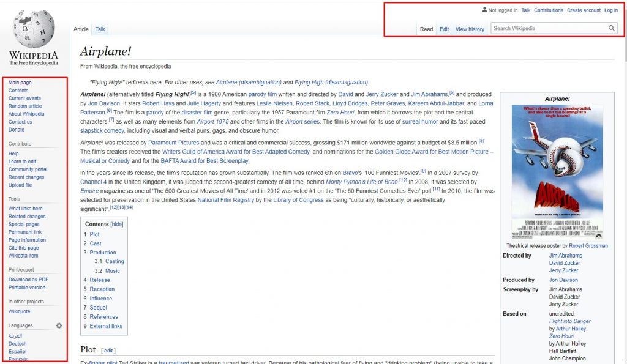The width and height of the screenshot is (627, 364).
Task: Click Upload file in sidebar
Action: 20,185
